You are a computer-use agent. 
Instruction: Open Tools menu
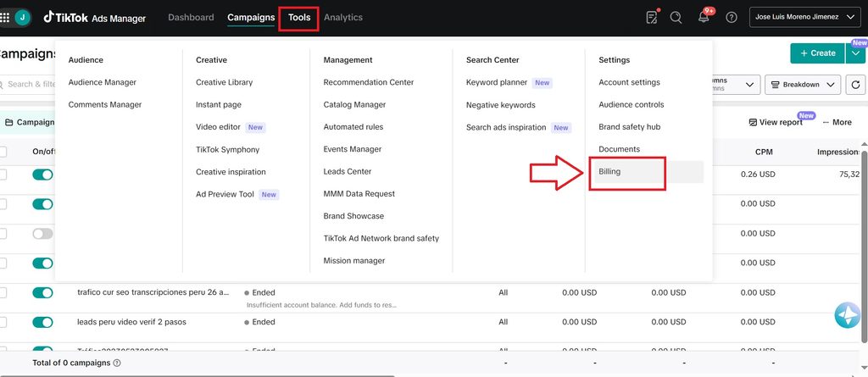pos(299,17)
